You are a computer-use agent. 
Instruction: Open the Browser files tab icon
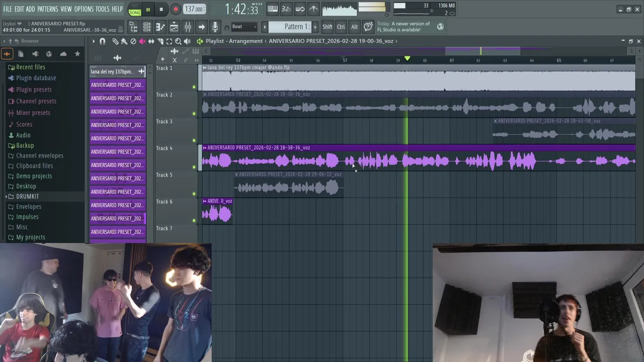click(21, 54)
